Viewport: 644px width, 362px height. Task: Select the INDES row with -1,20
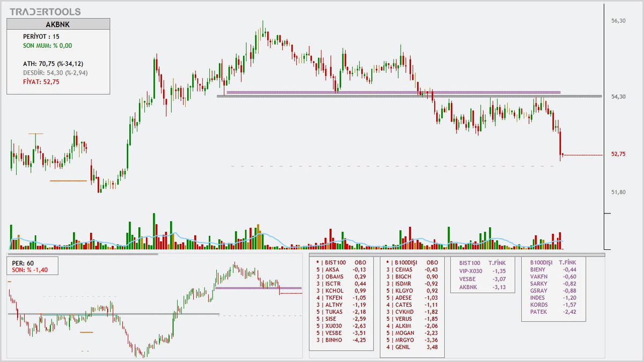pyautogui.click(x=553, y=297)
